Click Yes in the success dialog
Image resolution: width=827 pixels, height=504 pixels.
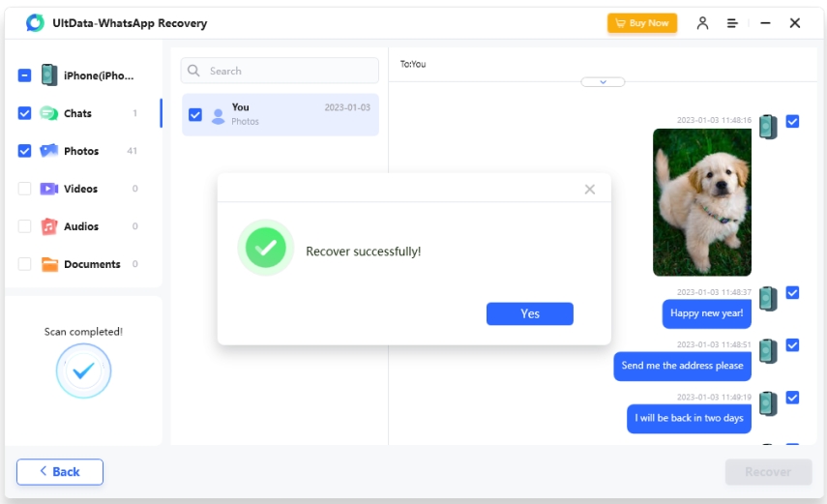(x=529, y=314)
